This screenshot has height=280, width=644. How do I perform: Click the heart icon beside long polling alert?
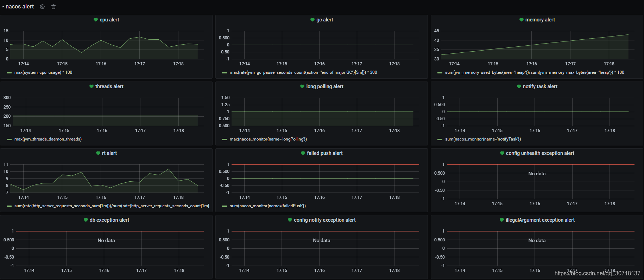coord(302,86)
